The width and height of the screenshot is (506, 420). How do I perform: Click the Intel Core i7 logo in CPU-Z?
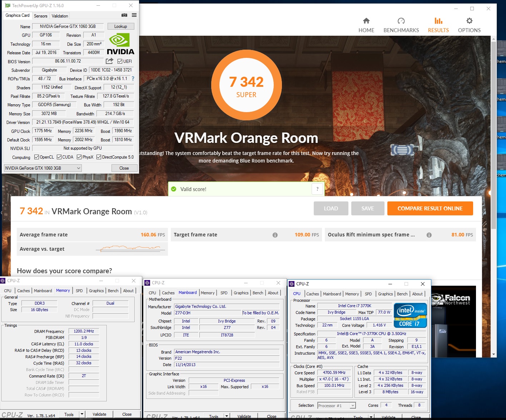click(x=410, y=315)
